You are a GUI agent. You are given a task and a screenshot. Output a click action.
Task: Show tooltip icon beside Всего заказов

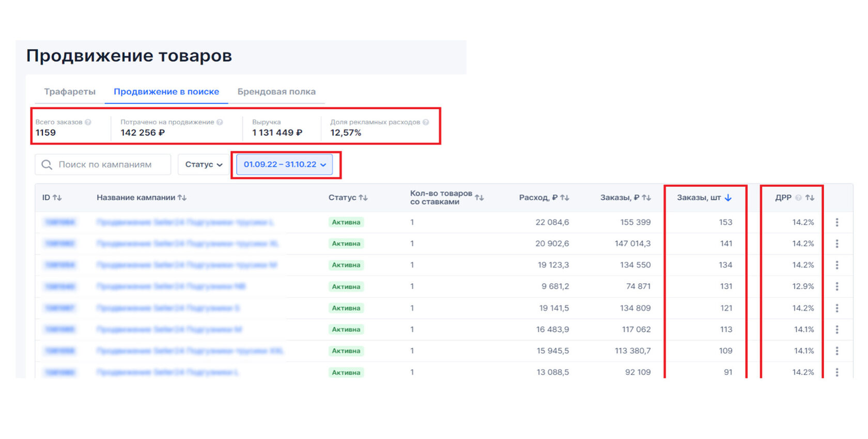(x=88, y=122)
